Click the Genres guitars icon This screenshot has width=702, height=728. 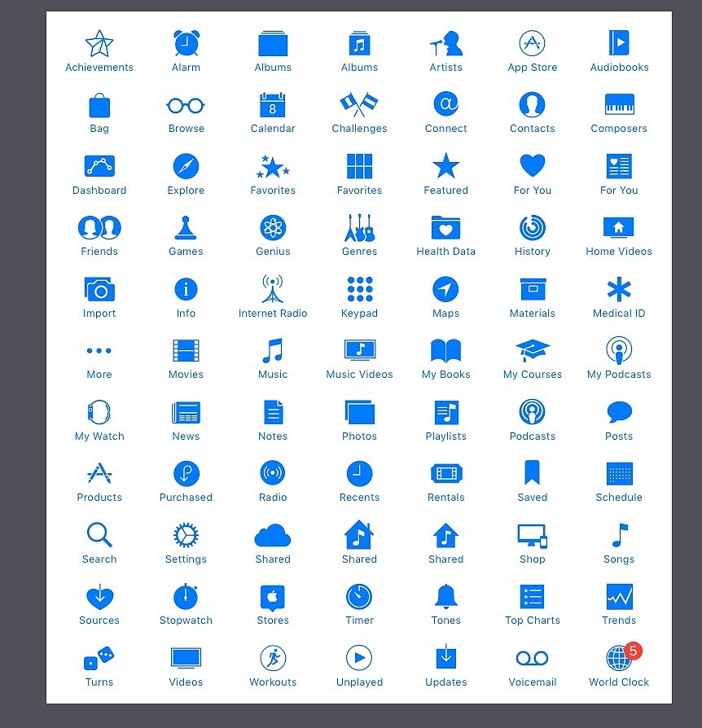click(359, 227)
